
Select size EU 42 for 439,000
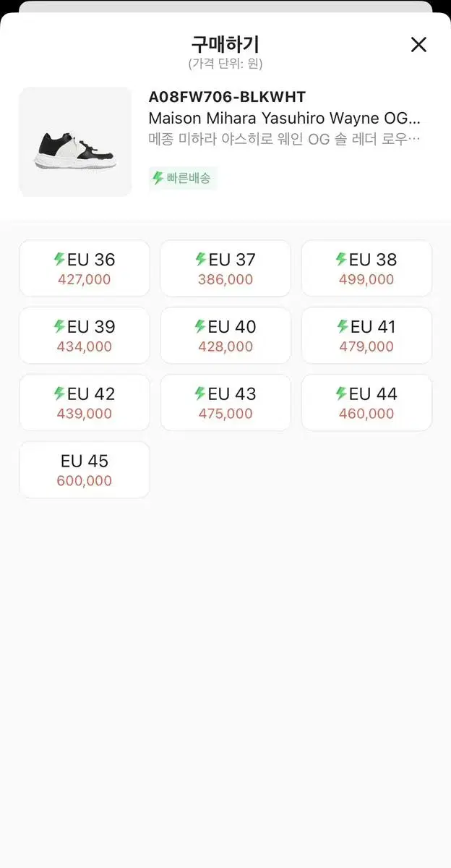tap(84, 403)
